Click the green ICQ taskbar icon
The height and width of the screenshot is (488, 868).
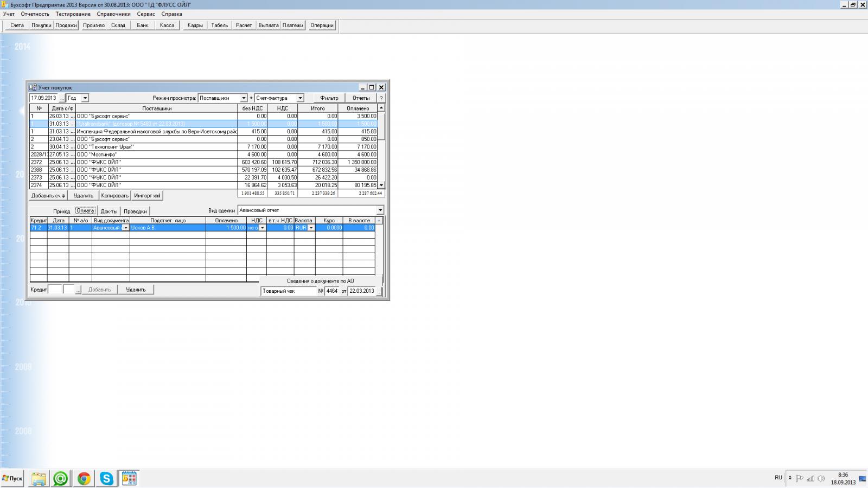61,478
